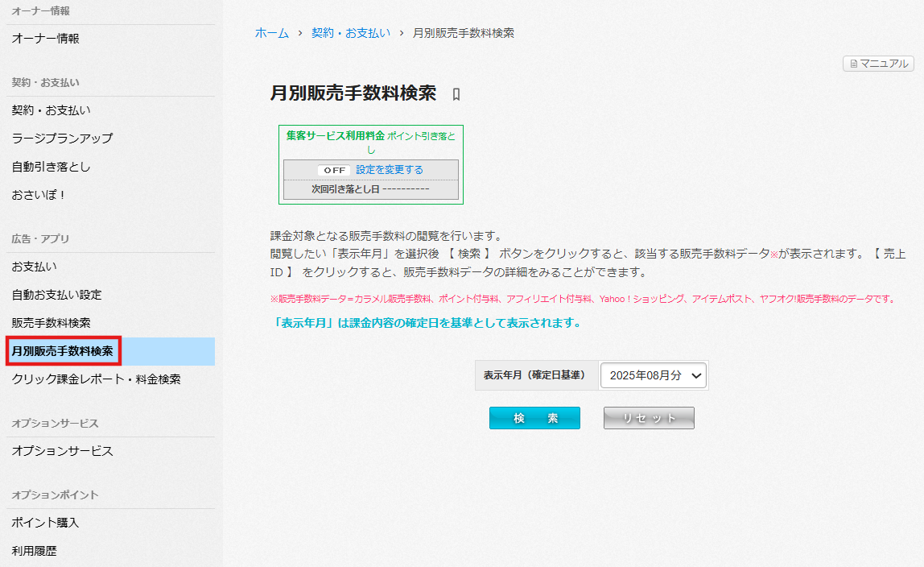The width and height of the screenshot is (924, 567).
Task: Open おさいぽ！ sidebar item
Action: tap(39, 195)
